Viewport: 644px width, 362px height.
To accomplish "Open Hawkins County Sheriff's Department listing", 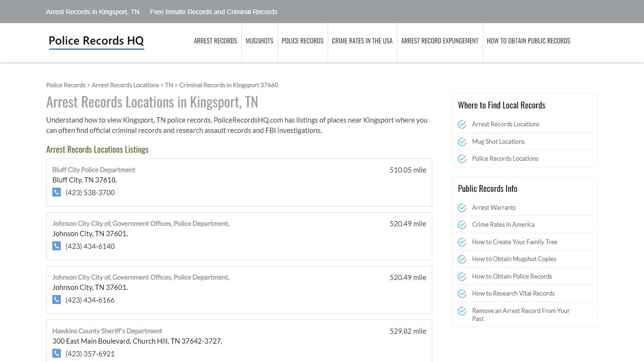I will click(107, 331).
